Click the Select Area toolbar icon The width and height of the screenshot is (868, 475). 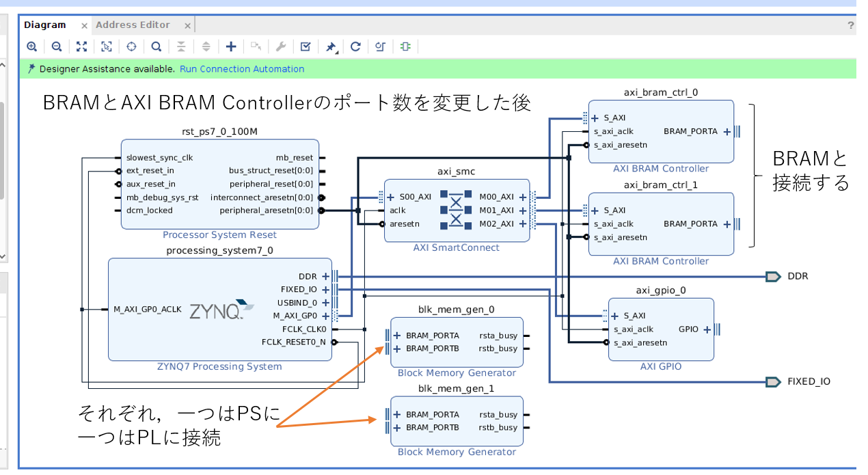[107, 46]
